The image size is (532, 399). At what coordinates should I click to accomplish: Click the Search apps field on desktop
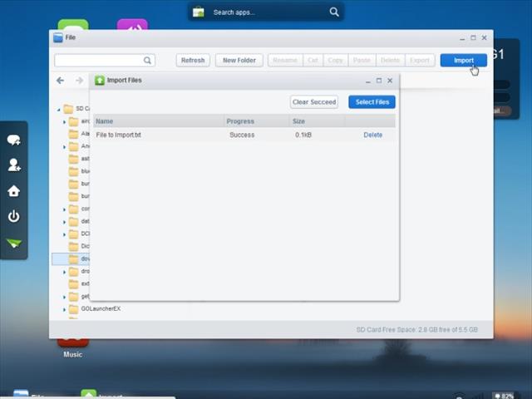click(264, 12)
